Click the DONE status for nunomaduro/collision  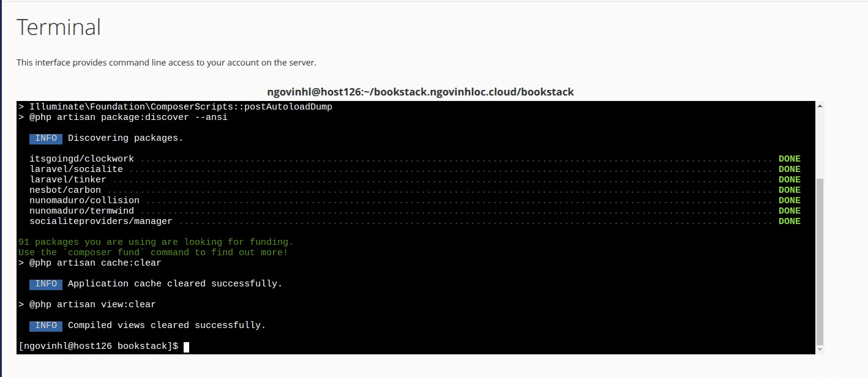pyautogui.click(x=789, y=200)
